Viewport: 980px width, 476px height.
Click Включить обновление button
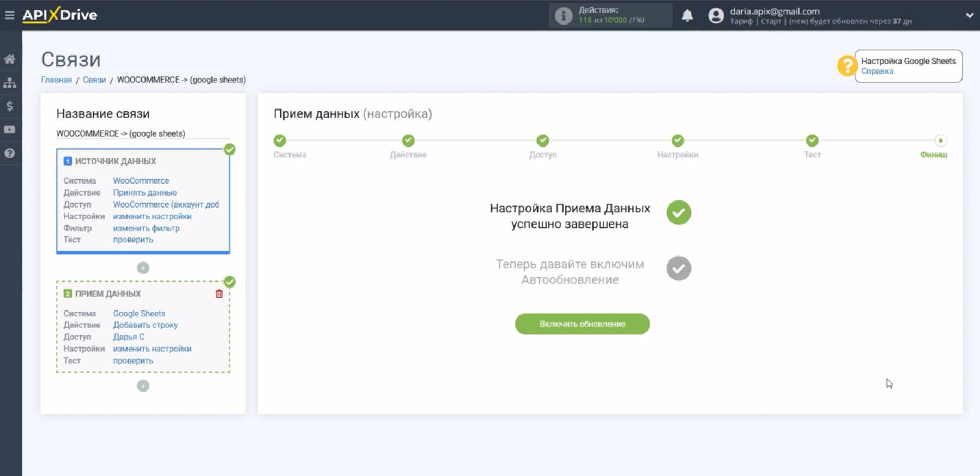pyautogui.click(x=582, y=324)
